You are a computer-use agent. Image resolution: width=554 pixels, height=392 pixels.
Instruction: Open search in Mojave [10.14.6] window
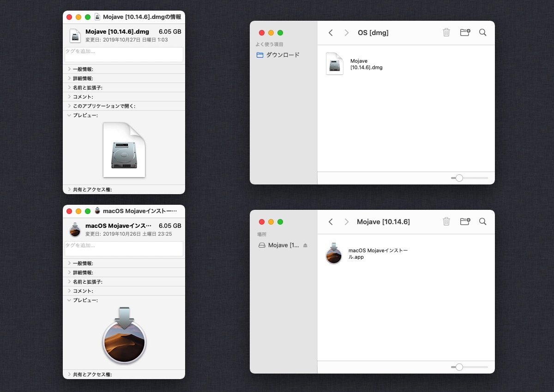[482, 221]
